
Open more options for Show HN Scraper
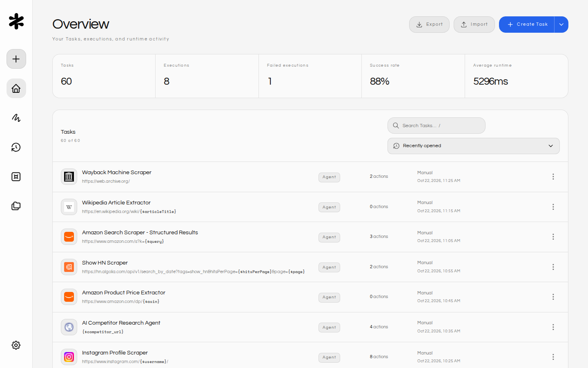point(553,267)
